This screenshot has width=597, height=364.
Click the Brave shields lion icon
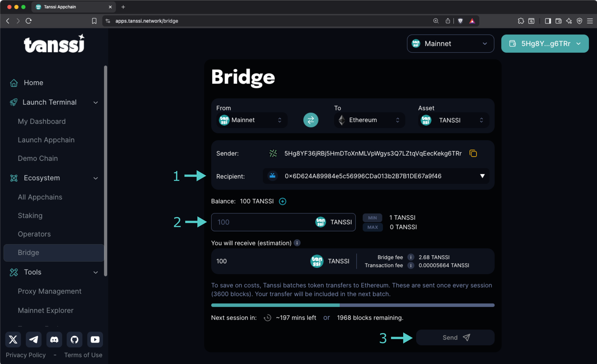pos(460,21)
